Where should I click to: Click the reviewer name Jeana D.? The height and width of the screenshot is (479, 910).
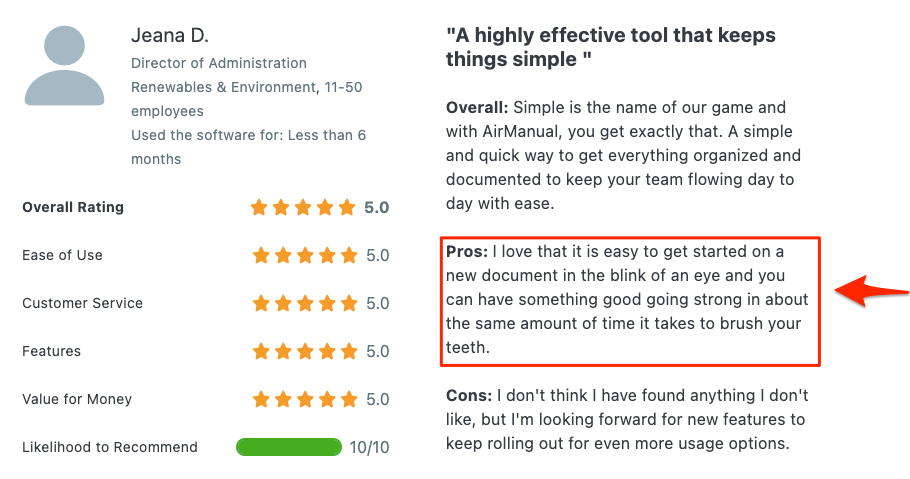pyautogui.click(x=169, y=35)
